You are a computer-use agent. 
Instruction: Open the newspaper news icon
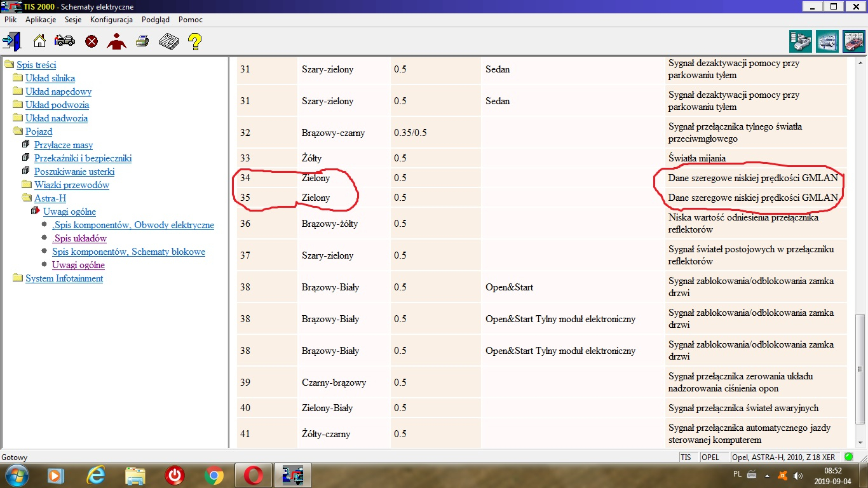[x=168, y=42]
